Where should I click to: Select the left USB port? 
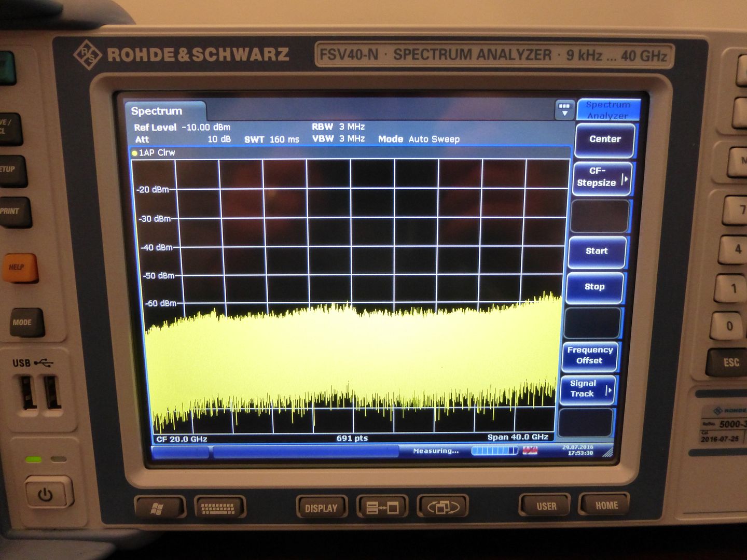(27, 393)
